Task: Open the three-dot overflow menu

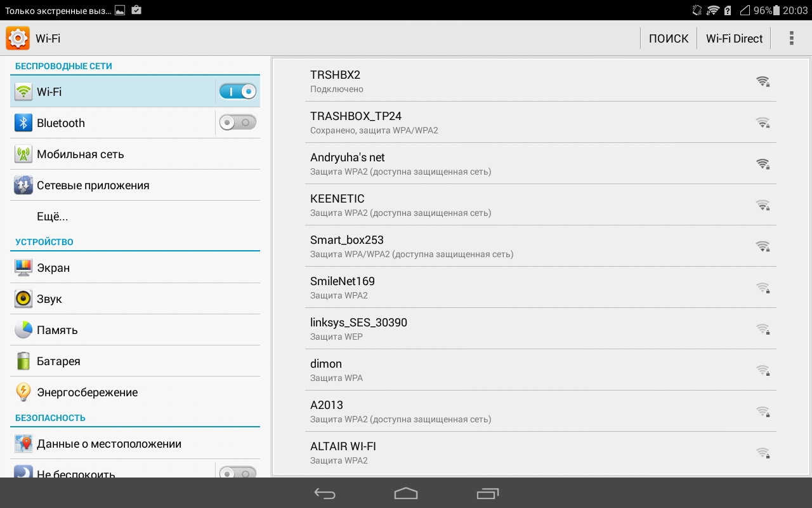Action: (x=791, y=38)
